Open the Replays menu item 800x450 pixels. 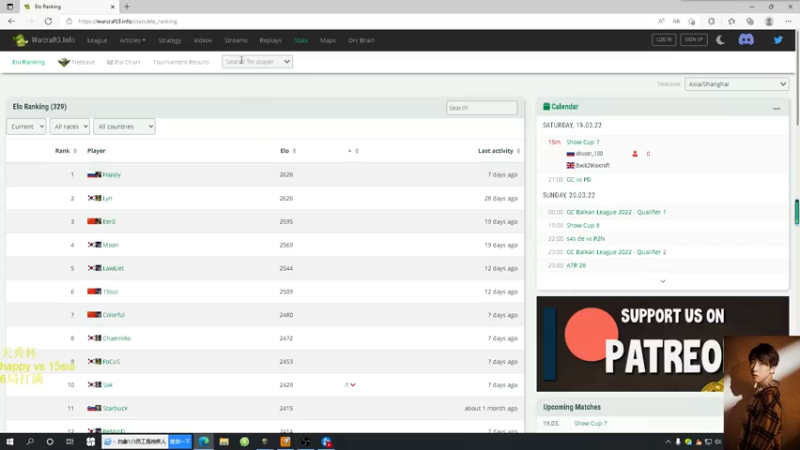pyautogui.click(x=270, y=40)
